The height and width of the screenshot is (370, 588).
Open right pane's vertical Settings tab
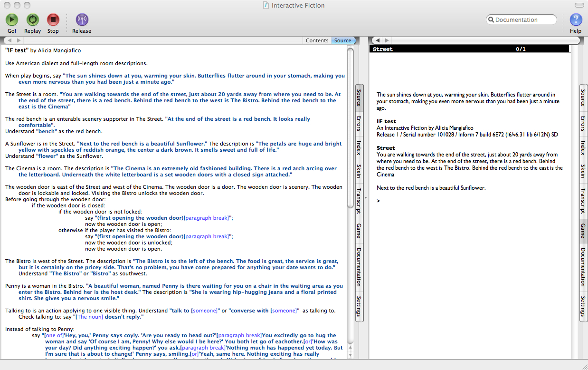pos(583,306)
